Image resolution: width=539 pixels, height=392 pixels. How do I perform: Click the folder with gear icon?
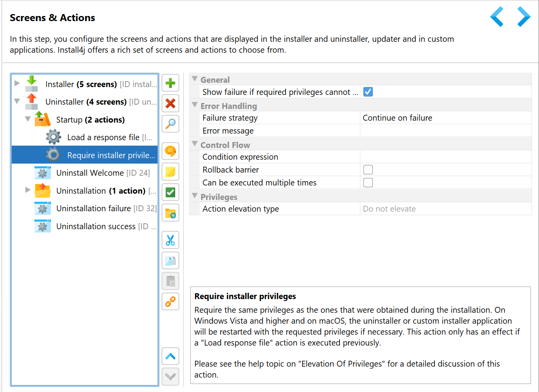(170, 213)
